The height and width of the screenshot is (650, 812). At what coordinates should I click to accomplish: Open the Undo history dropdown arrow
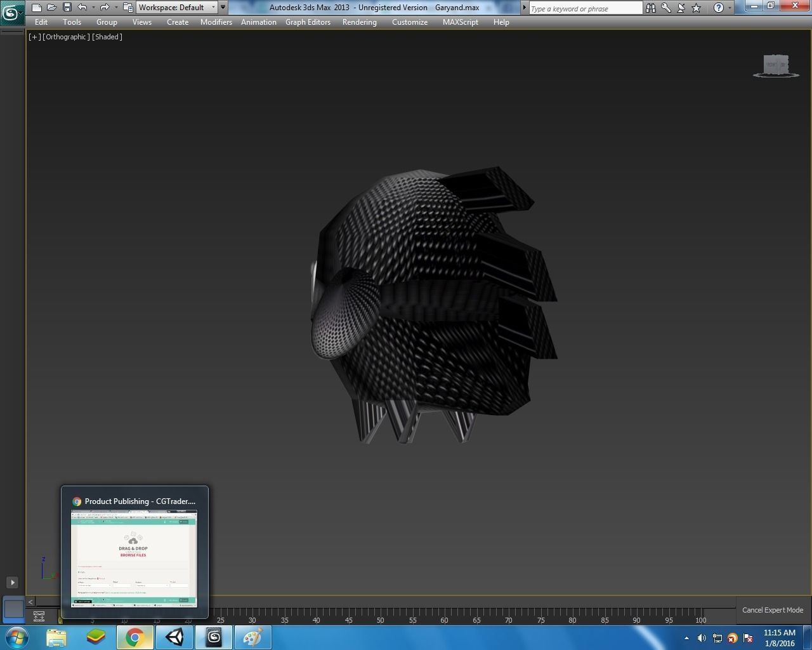pyautogui.click(x=93, y=8)
